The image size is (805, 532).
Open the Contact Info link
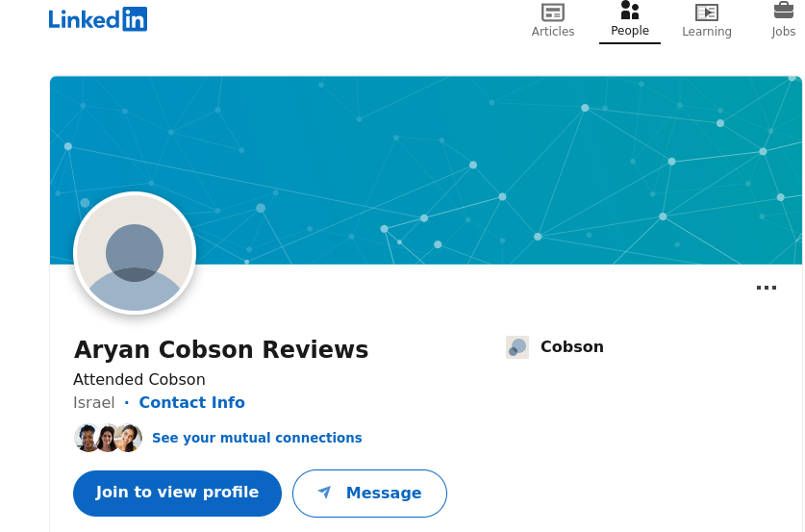click(192, 402)
